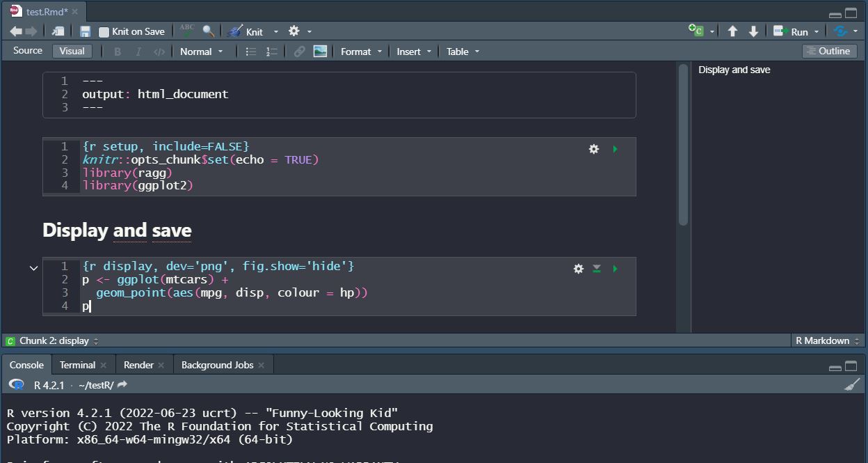Save the test.Rmd file
Image resolution: width=868 pixels, height=463 pixels.
tap(83, 31)
